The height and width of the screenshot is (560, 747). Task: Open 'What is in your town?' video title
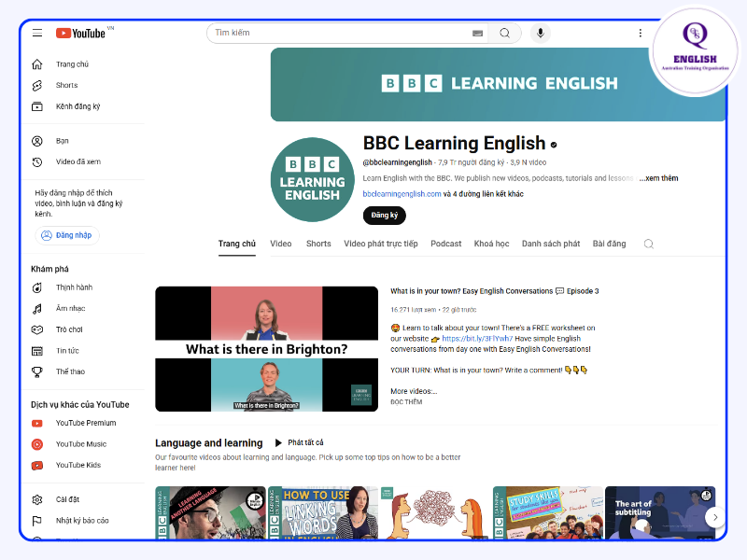click(x=495, y=291)
